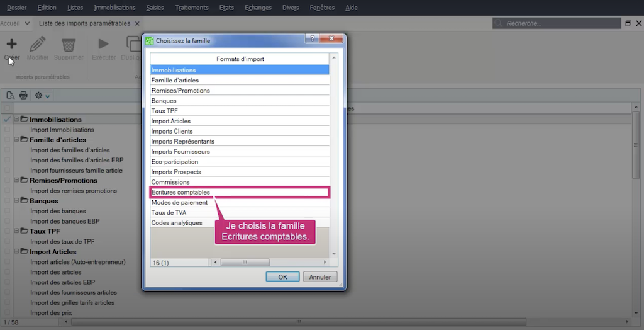Select Taux de TVA format
This screenshot has width=644, height=330.
[x=240, y=213]
